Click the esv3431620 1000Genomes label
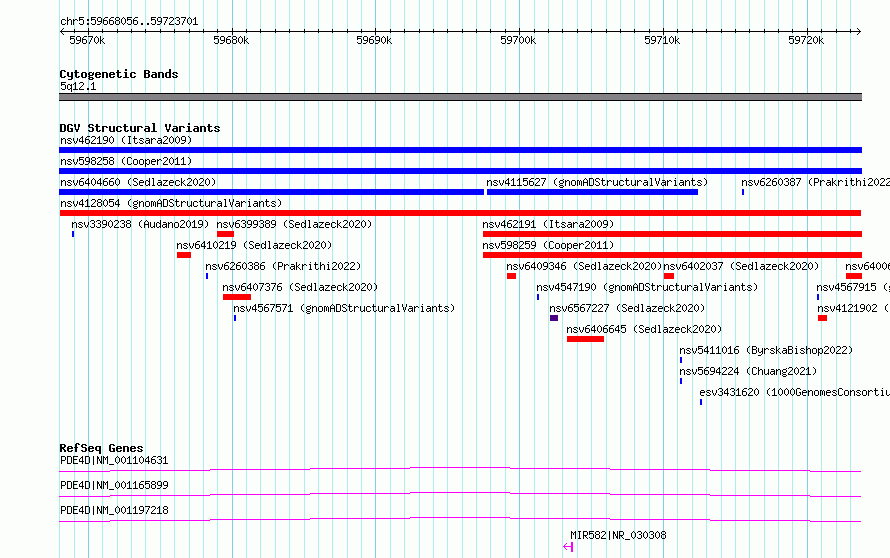Image resolution: width=890 pixels, height=558 pixels. click(x=795, y=392)
